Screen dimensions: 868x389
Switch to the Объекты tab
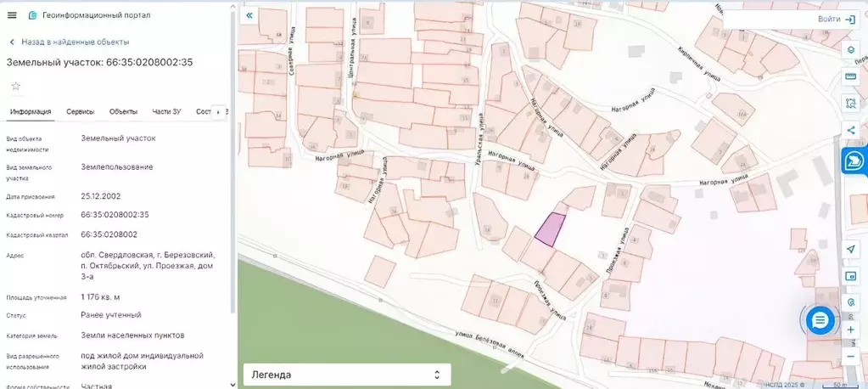coord(123,111)
